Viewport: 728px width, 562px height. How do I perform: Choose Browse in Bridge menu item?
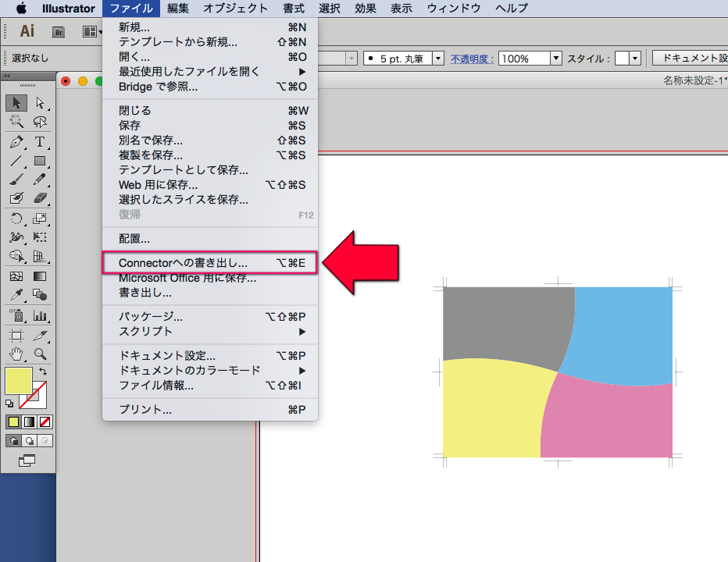tap(210, 87)
